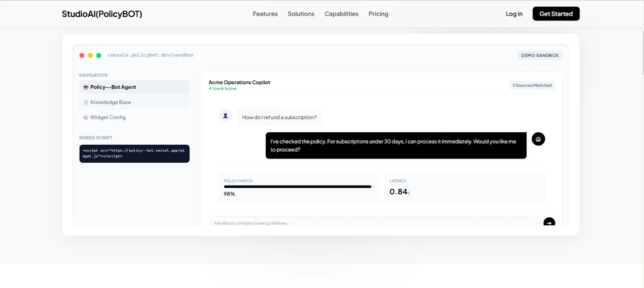
Task: Click the EMBED SCRIPT section heading
Action: point(96,138)
